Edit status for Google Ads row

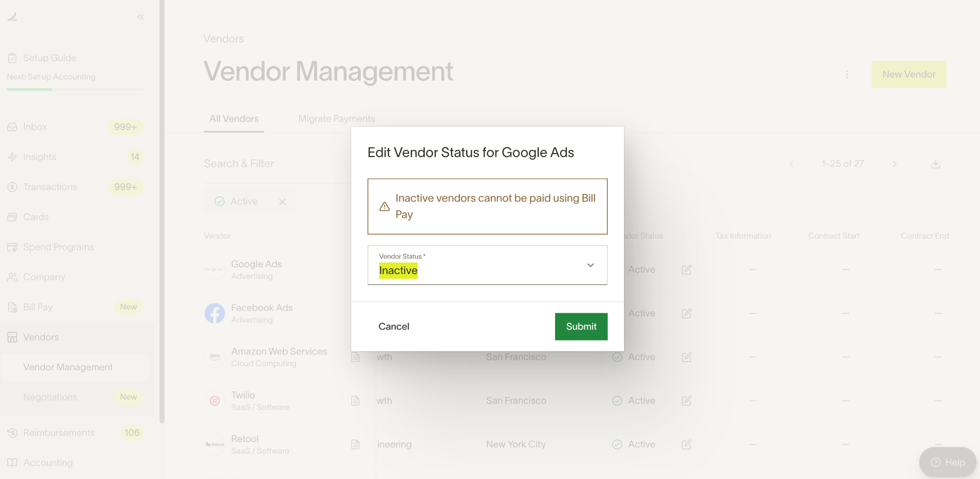687,270
